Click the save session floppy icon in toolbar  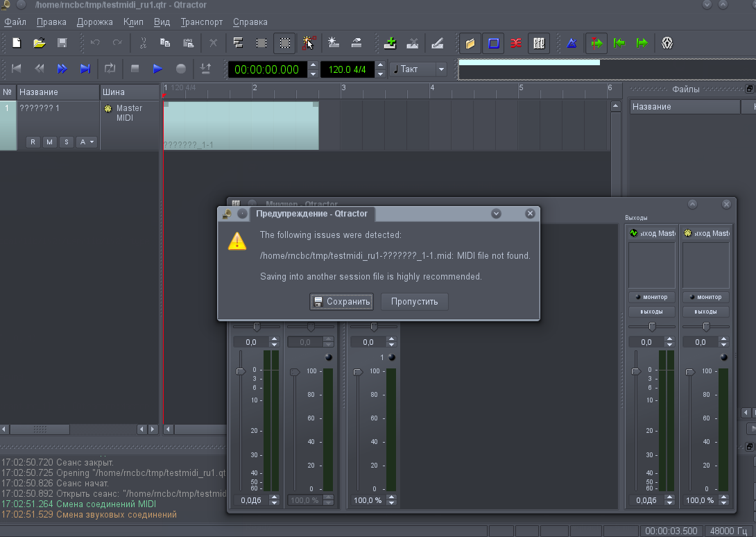62,43
